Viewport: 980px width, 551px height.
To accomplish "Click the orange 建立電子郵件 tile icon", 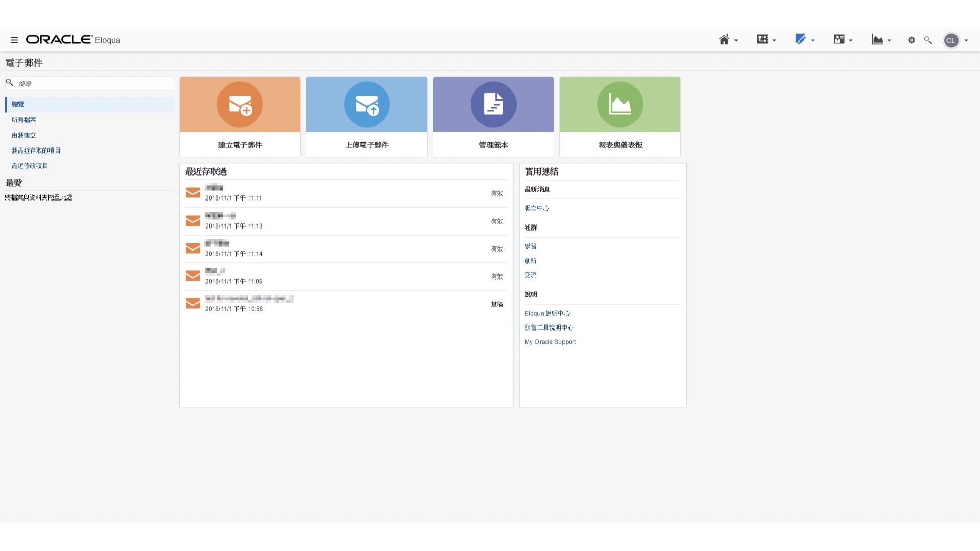I will pos(240,105).
